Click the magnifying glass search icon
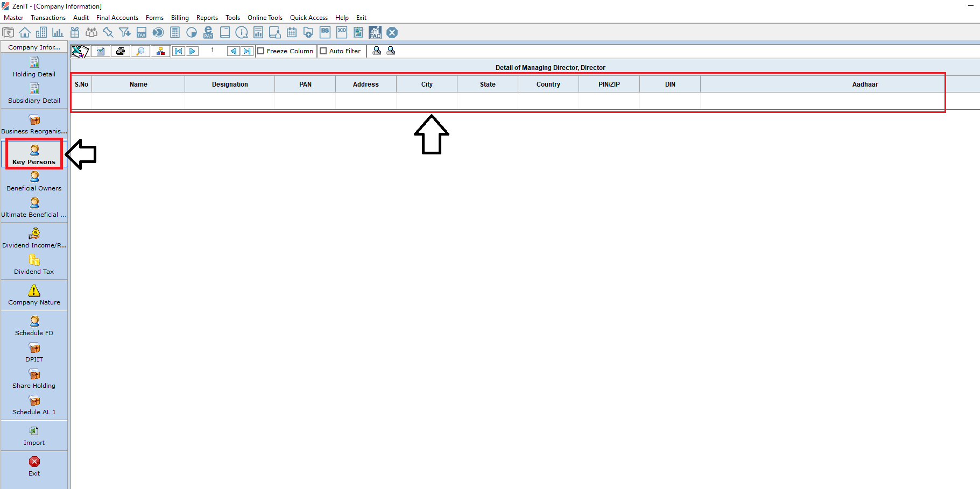 [x=140, y=51]
